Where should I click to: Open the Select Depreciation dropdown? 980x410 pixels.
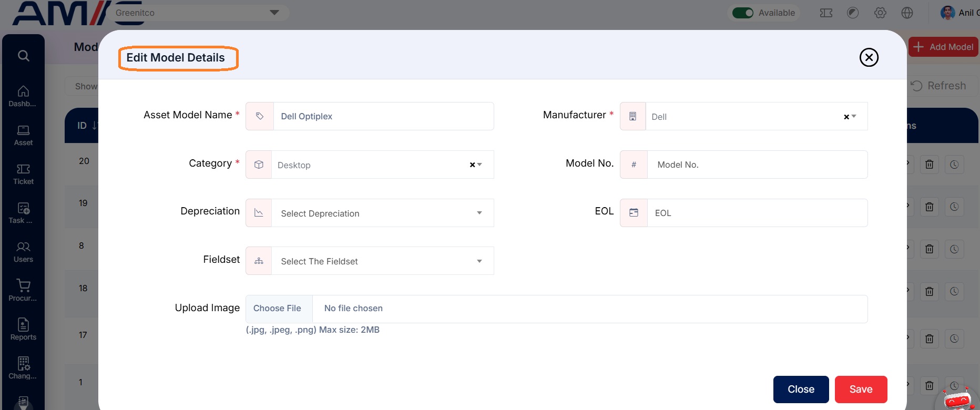pos(383,213)
